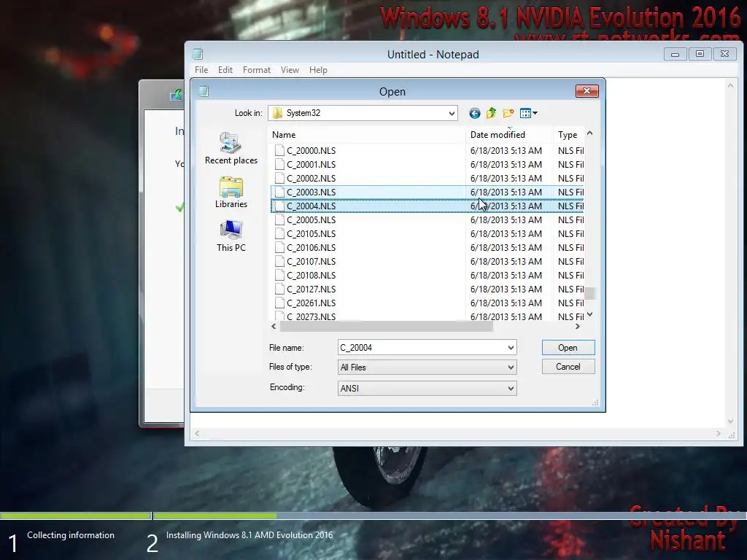Open Libraries in the sidebar
The image size is (747, 560).
point(231,192)
